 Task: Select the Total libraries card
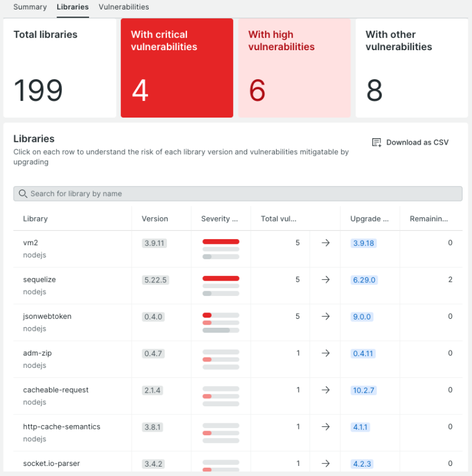pos(60,67)
